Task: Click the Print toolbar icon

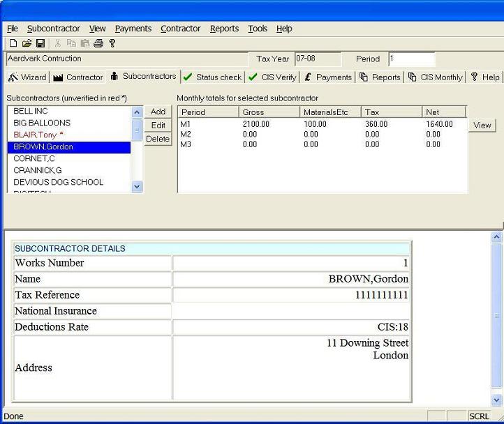Action: (98, 43)
